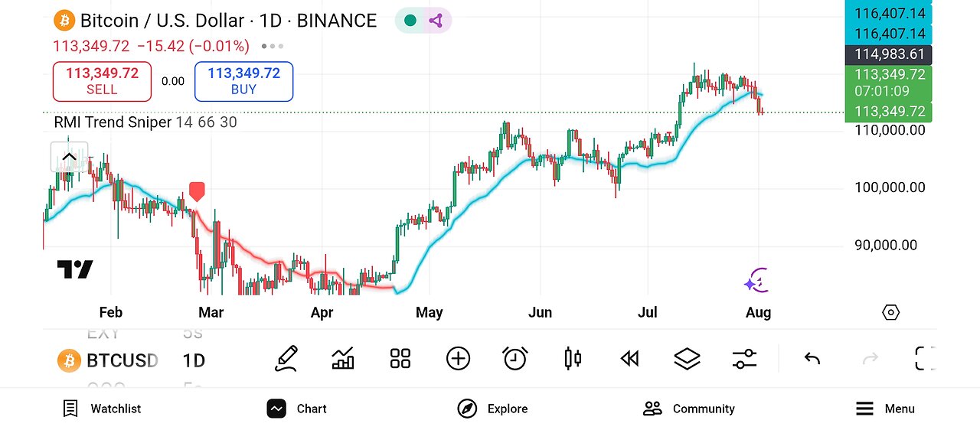Open the indicators chart icon
This screenshot has width=980, height=430.
click(343, 358)
